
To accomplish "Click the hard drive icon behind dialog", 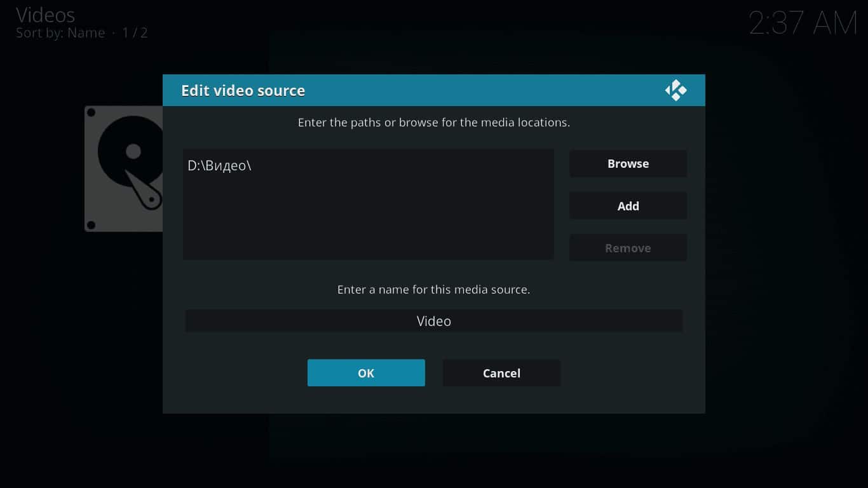I will coord(123,168).
